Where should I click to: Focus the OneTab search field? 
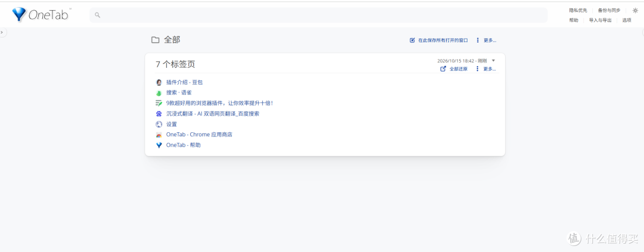(318, 15)
